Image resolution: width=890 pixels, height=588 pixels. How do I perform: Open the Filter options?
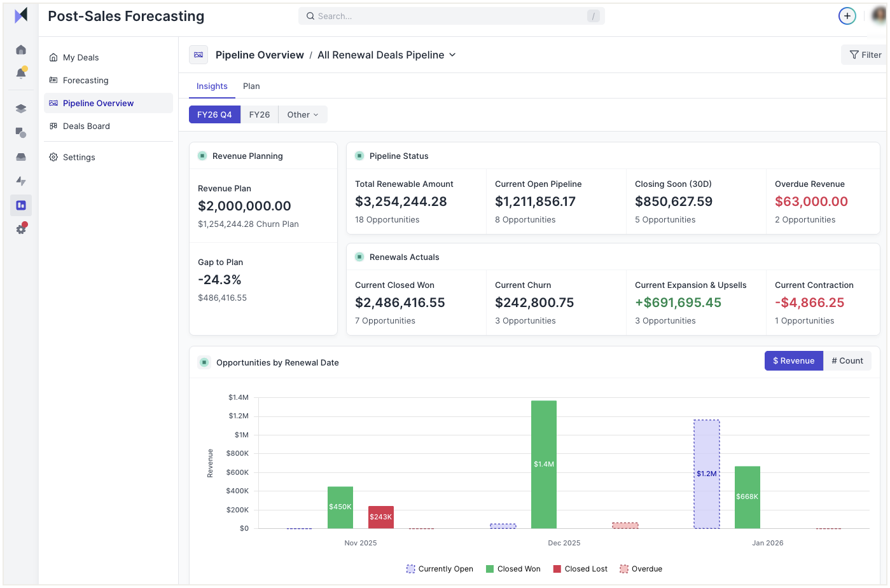(x=865, y=55)
